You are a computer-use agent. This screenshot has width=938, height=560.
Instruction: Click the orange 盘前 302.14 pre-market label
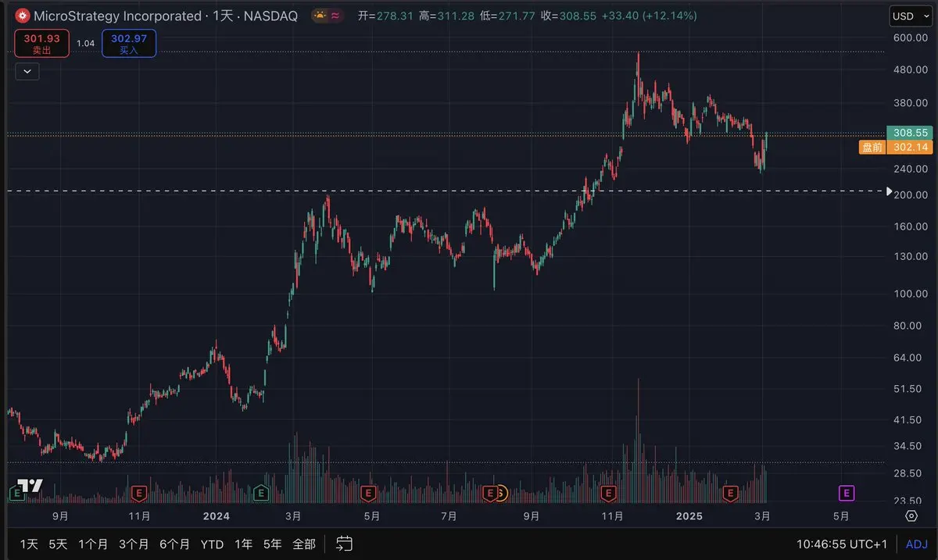pos(897,147)
